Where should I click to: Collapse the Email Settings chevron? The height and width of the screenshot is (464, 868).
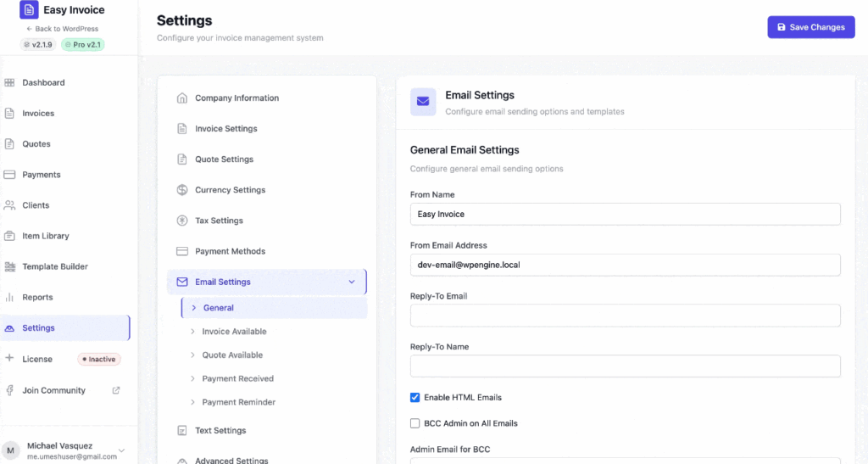[x=352, y=282]
